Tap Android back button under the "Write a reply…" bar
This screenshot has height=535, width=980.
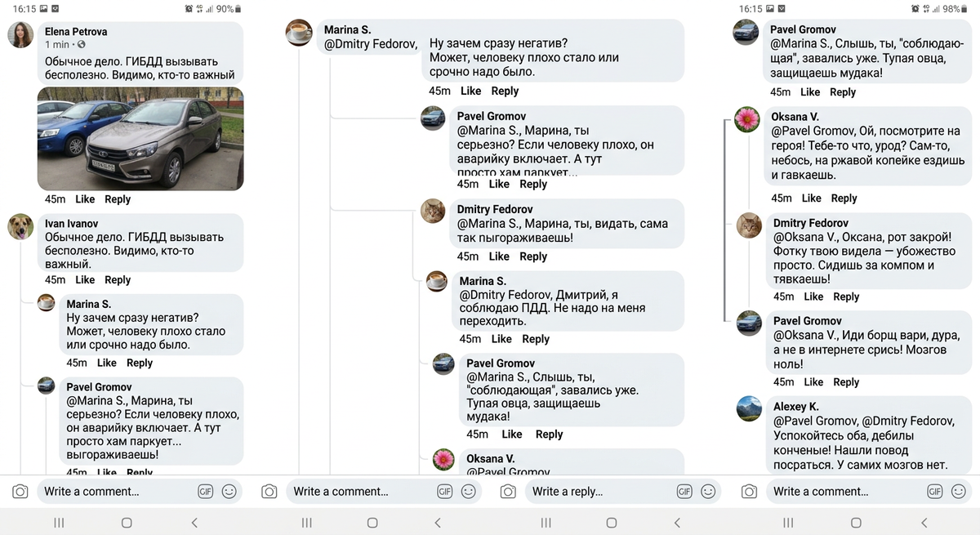(x=677, y=523)
